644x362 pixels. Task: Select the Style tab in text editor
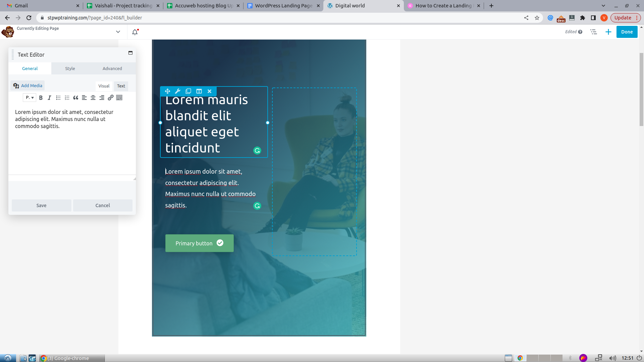pyautogui.click(x=70, y=68)
